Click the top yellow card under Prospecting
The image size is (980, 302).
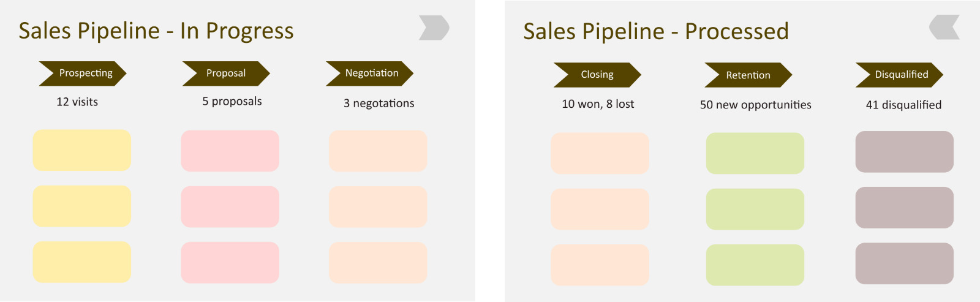coord(82,150)
